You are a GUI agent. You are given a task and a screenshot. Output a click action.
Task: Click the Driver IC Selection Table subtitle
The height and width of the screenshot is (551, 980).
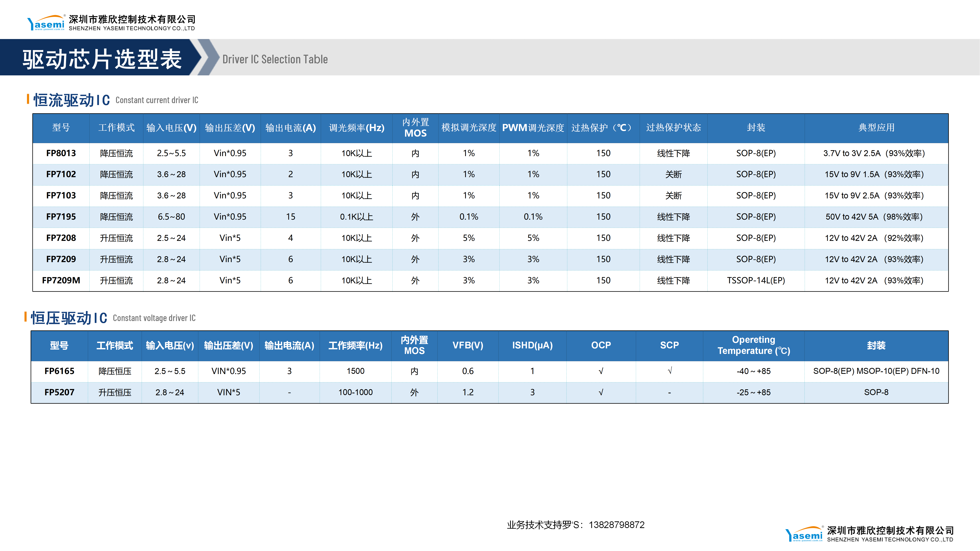coord(275,59)
